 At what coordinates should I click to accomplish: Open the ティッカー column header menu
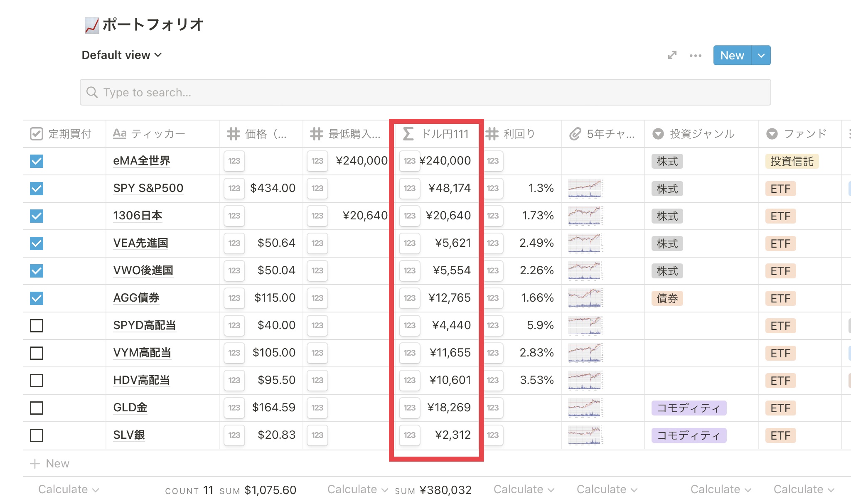click(163, 134)
